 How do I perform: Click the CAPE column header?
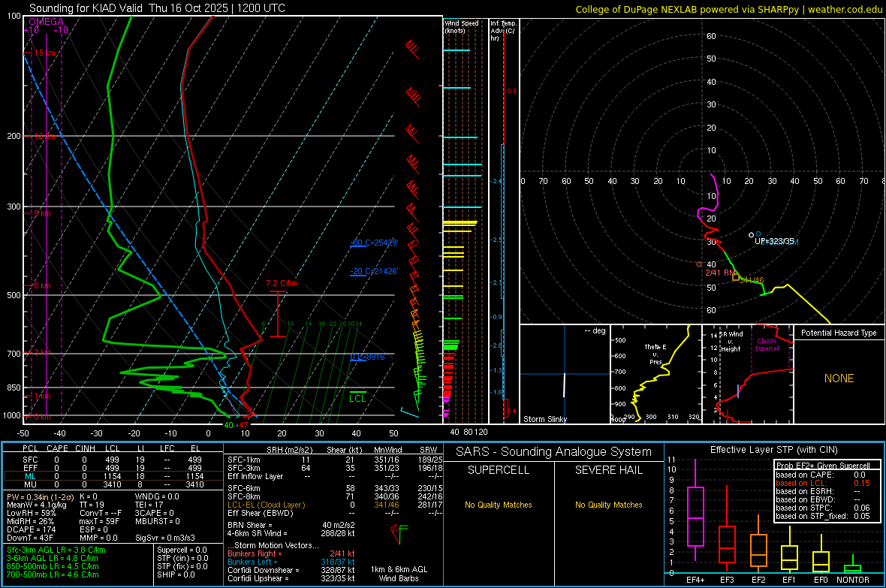(x=57, y=448)
